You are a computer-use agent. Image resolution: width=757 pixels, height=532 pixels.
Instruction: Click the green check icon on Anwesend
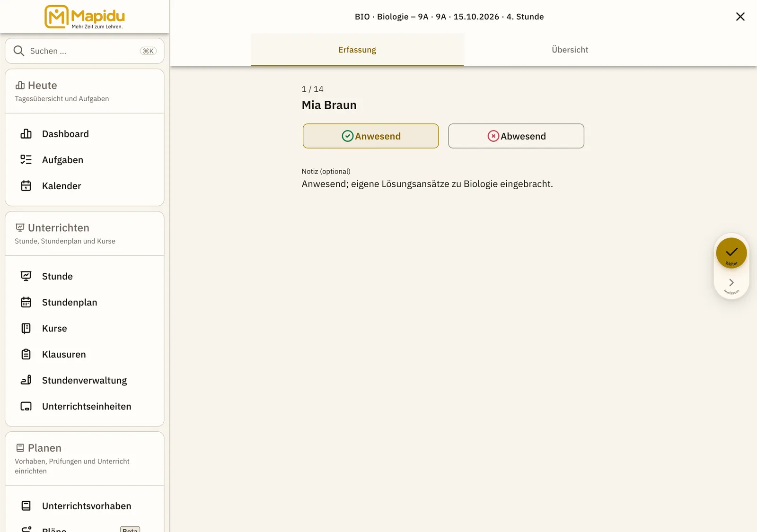coord(348,136)
